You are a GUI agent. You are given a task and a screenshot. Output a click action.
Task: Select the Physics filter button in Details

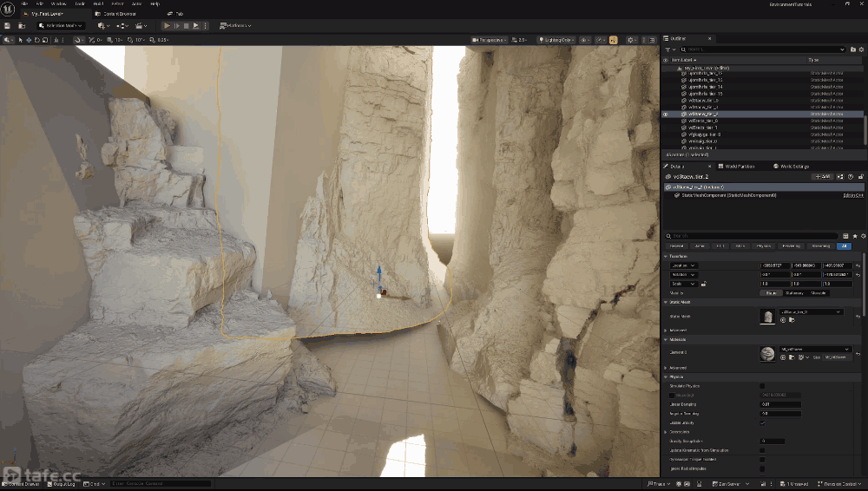(x=764, y=245)
